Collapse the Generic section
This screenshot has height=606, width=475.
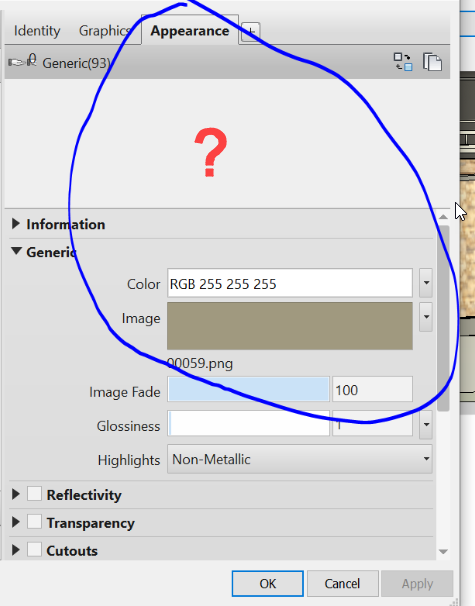(x=16, y=251)
